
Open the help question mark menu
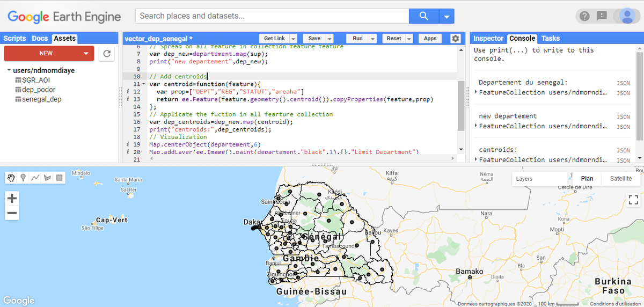tap(585, 16)
